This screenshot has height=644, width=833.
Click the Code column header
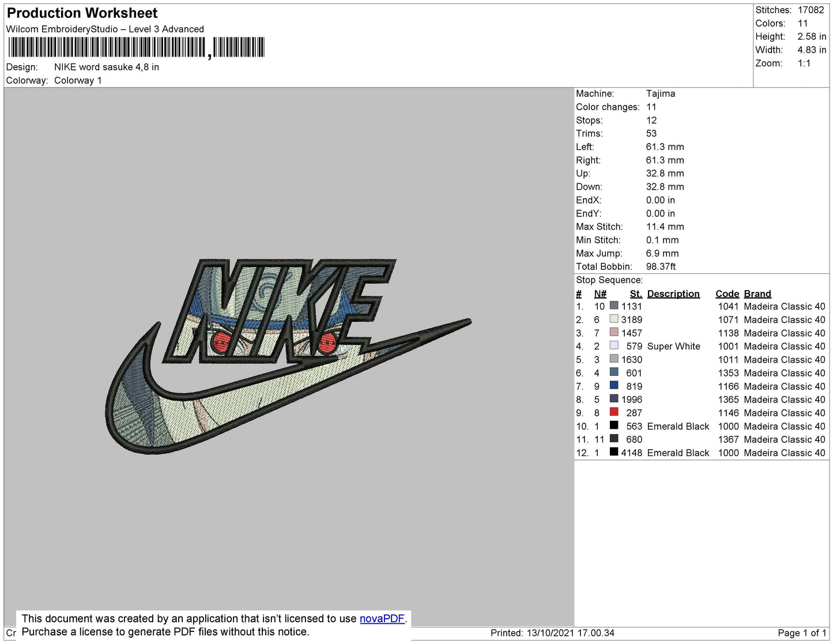pyautogui.click(x=727, y=293)
